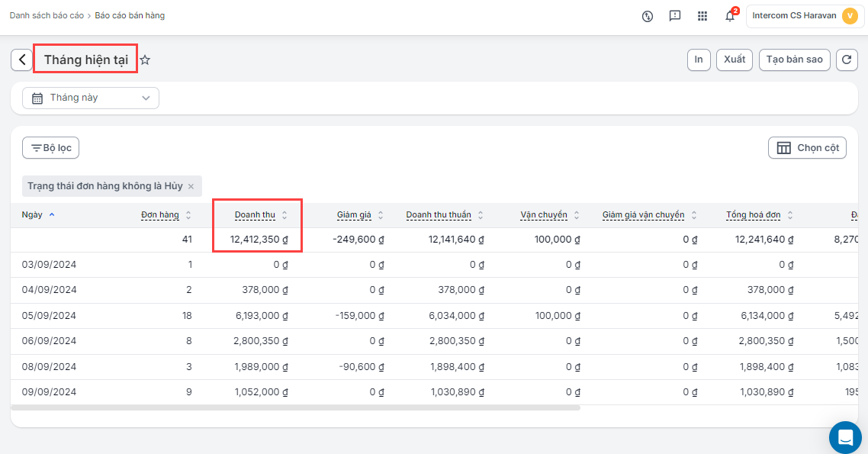The image size is (868, 454).
Task: Open the apps grid menu
Action: click(x=702, y=16)
